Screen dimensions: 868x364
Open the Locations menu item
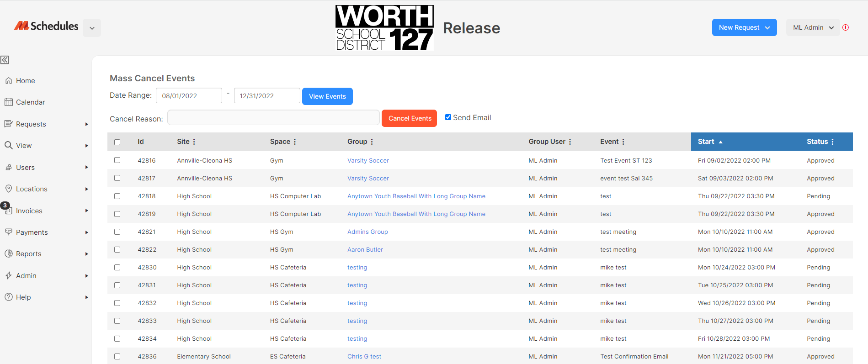pyautogui.click(x=32, y=189)
